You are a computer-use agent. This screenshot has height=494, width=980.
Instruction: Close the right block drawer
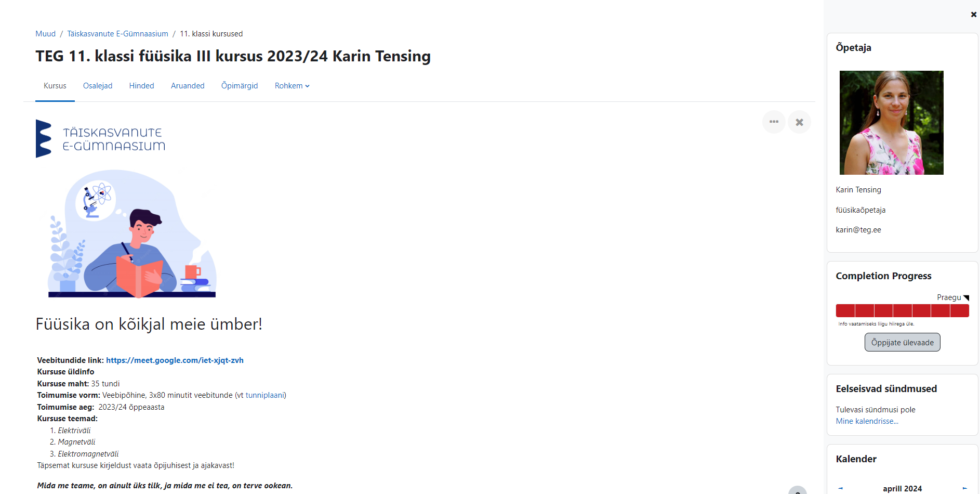[x=973, y=15]
